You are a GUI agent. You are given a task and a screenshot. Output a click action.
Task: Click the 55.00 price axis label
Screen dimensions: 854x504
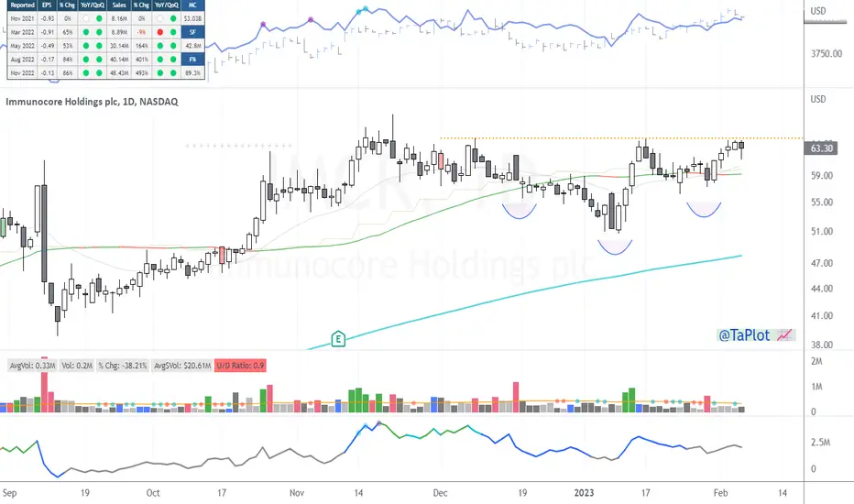coord(822,203)
